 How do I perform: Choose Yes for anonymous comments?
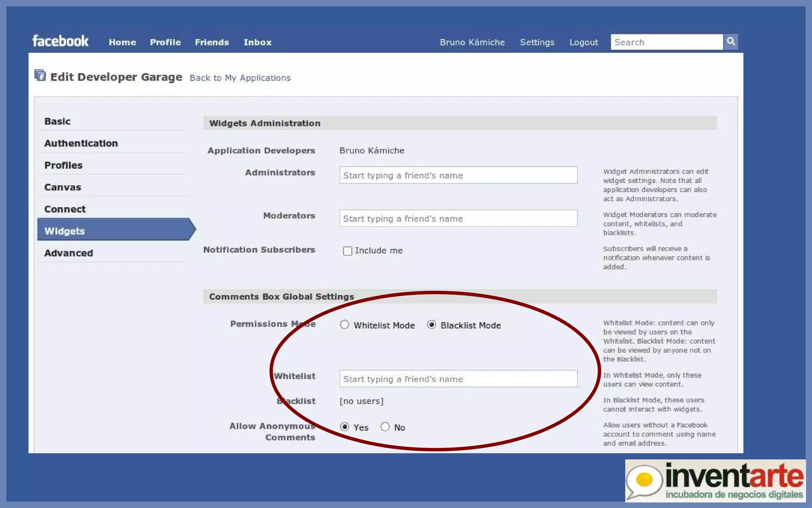[345, 427]
